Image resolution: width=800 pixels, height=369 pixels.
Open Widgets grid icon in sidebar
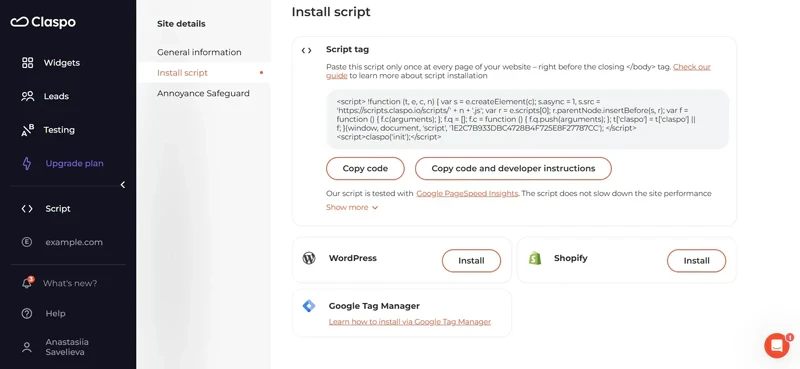[x=28, y=63]
